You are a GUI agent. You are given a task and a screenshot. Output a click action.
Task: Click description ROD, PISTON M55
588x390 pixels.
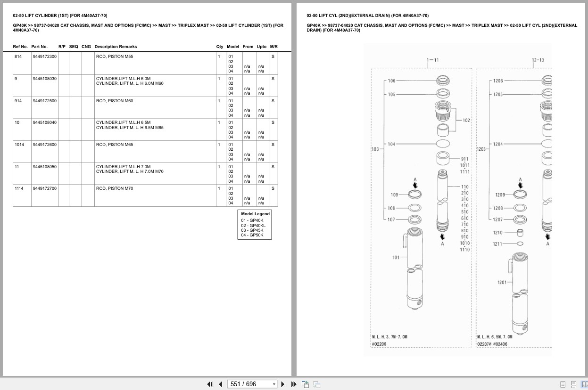(115, 57)
